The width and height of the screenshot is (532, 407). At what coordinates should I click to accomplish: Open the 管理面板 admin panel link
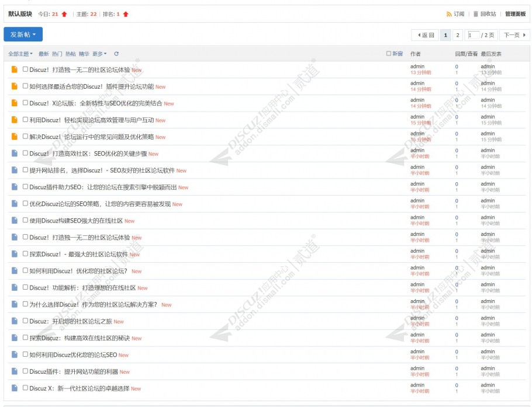pyautogui.click(x=516, y=14)
